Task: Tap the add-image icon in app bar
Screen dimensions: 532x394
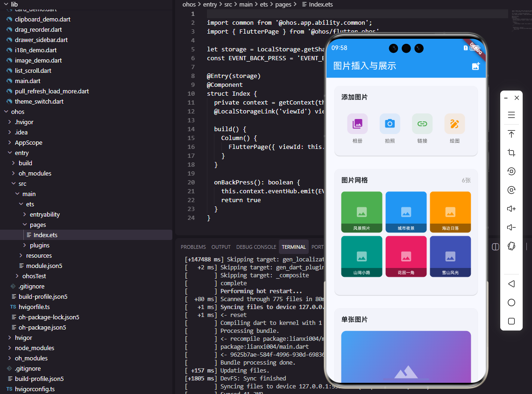Action: pyautogui.click(x=475, y=66)
